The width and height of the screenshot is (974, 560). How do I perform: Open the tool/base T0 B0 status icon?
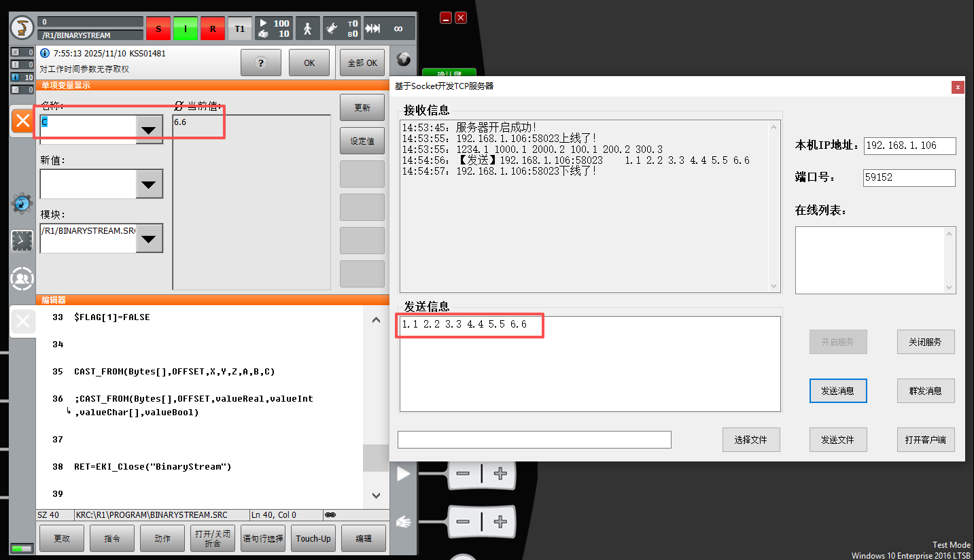[x=341, y=28]
